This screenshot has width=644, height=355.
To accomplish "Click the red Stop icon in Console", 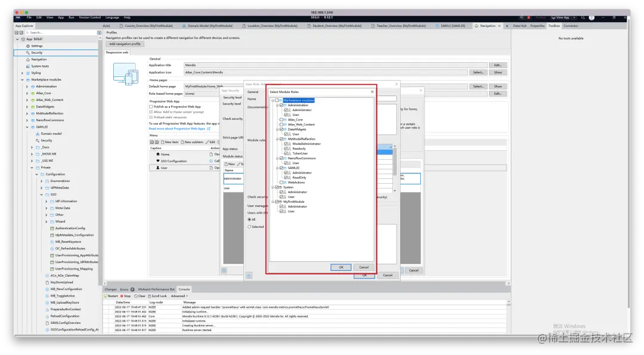I will coord(122,296).
